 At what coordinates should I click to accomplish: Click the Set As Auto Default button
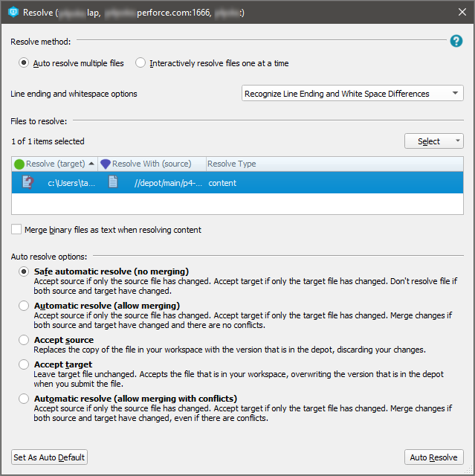coord(50,457)
